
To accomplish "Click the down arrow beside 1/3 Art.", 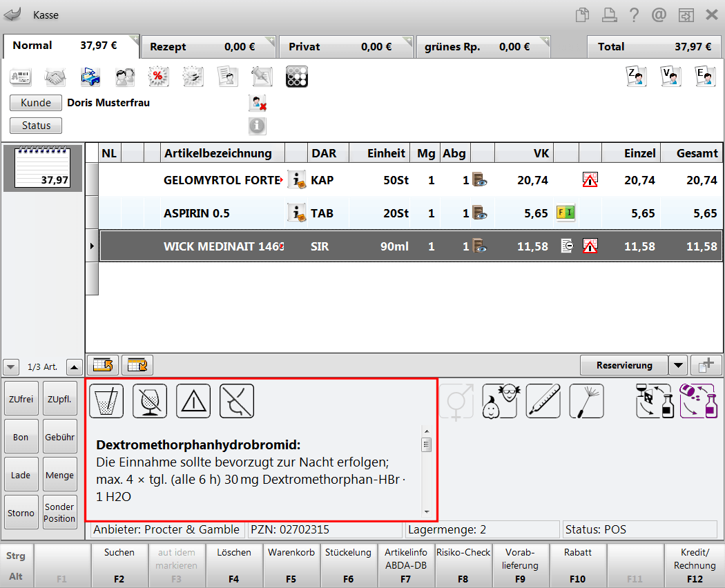I will coord(10,367).
